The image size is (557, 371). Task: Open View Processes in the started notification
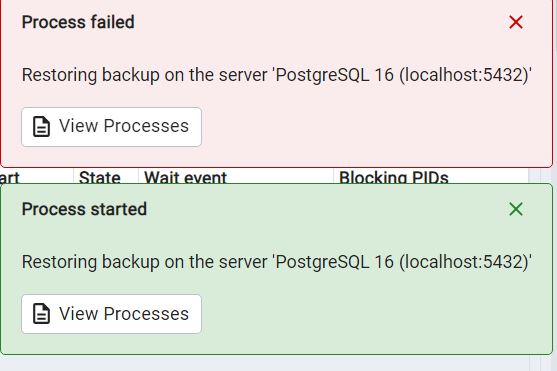click(x=112, y=314)
